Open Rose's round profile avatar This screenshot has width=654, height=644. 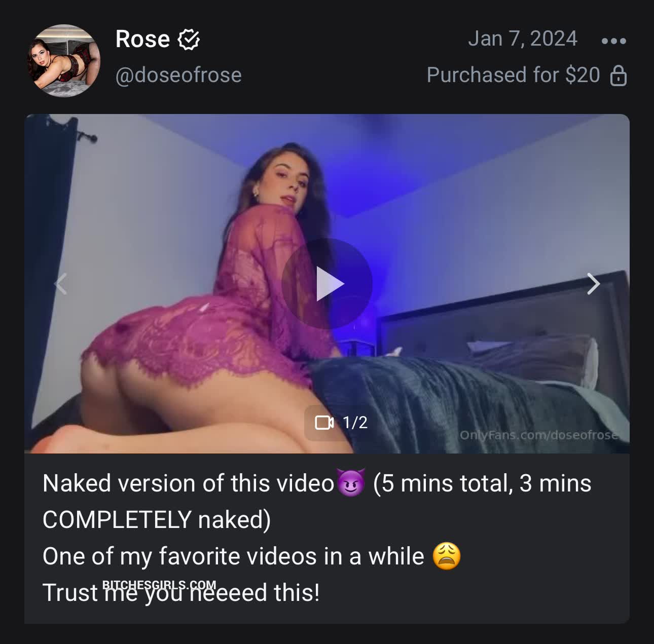63,60
